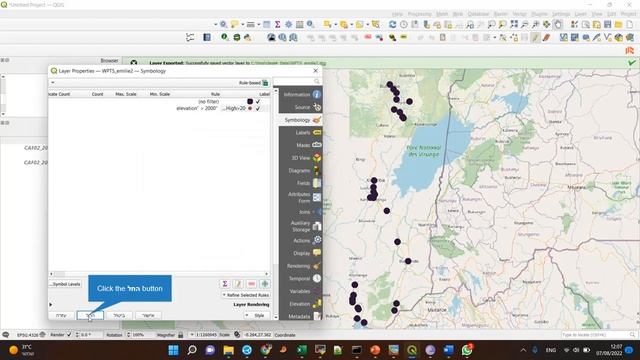640x360 pixels.
Task: Click the New Project blank page icon
Action: tap(630, 24)
